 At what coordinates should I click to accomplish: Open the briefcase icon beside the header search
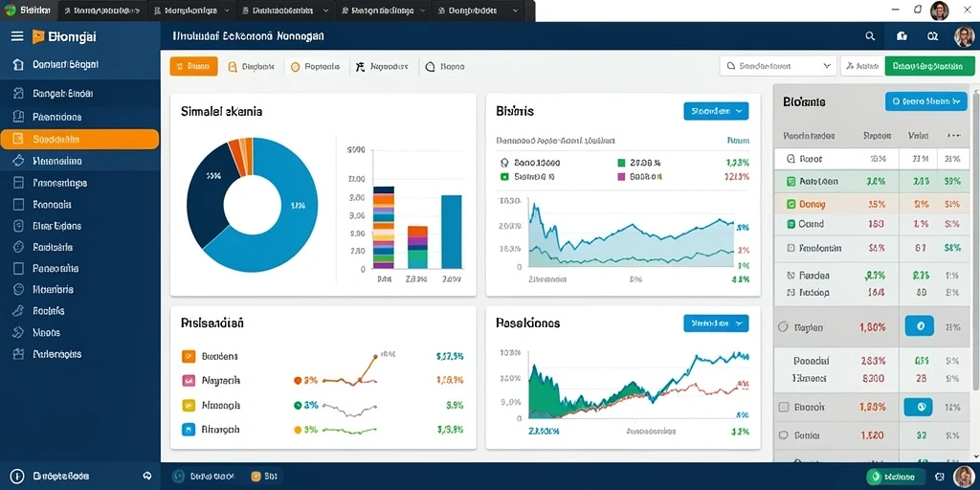tap(902, 37)
